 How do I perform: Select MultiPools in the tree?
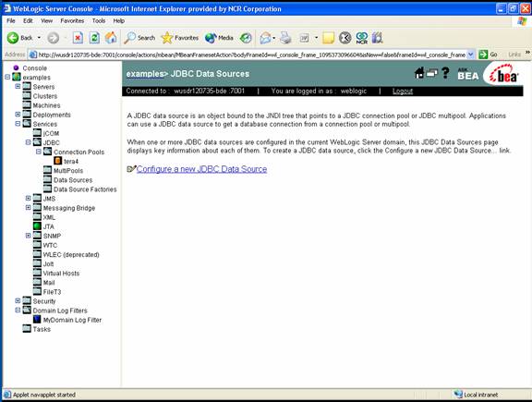point(68,171)
